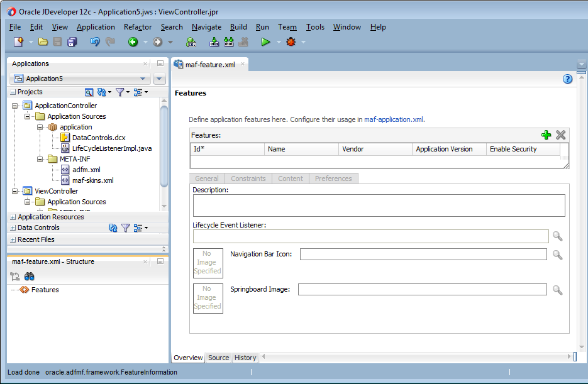Click the Navigation Bar Icon input field

pos(423,254)
